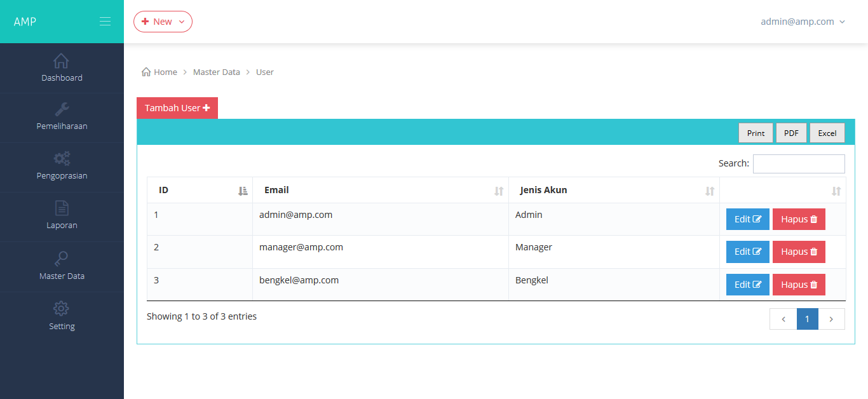Click the Excel export button
The image size is (868, 399).
(827, 133)
